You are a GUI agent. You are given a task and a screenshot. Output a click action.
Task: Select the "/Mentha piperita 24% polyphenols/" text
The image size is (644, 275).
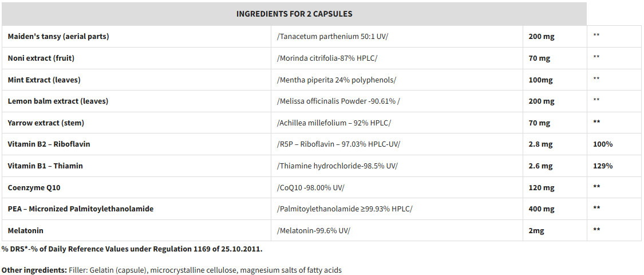point(336,80)
